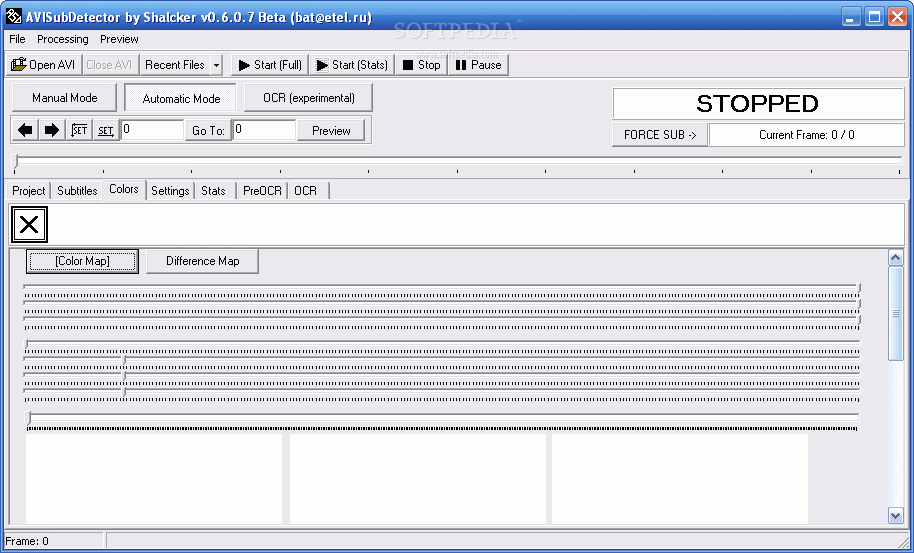
Task: Expand the Recent Files dropdown arrow
Action: (216, 65)
